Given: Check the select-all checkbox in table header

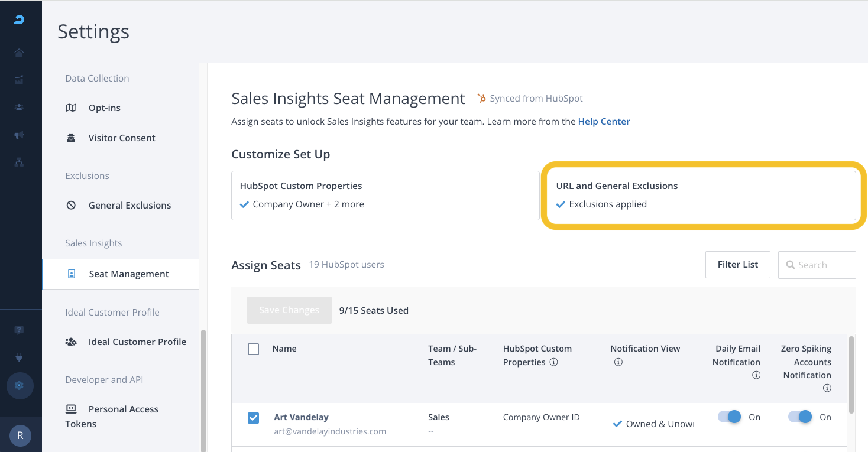Looking at the screenshot, I should 253,349.
